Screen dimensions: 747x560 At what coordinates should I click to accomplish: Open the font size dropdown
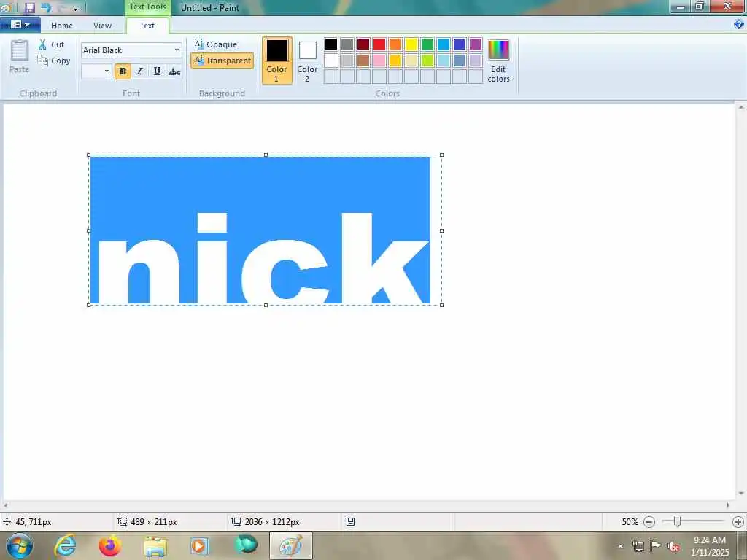[107, 71]
